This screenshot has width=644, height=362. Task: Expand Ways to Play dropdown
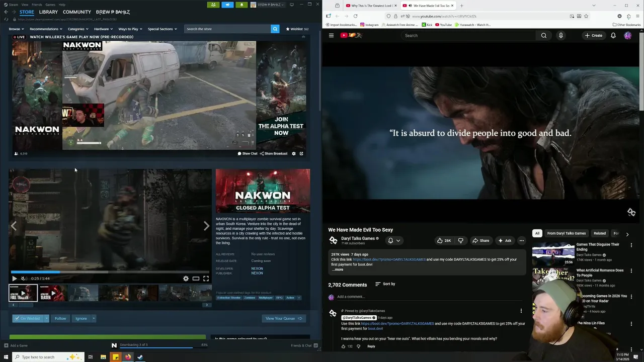click(x=130, y=29)
